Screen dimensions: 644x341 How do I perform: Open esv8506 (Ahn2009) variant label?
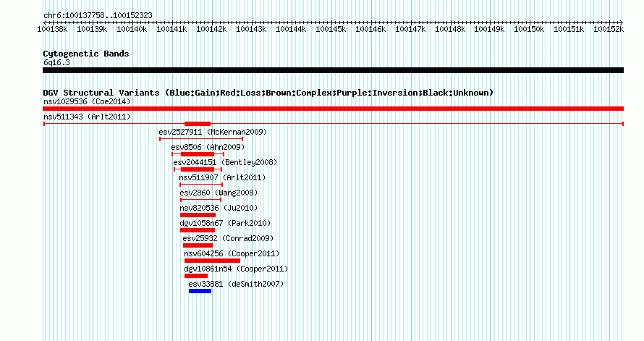(x=208, y=147)
